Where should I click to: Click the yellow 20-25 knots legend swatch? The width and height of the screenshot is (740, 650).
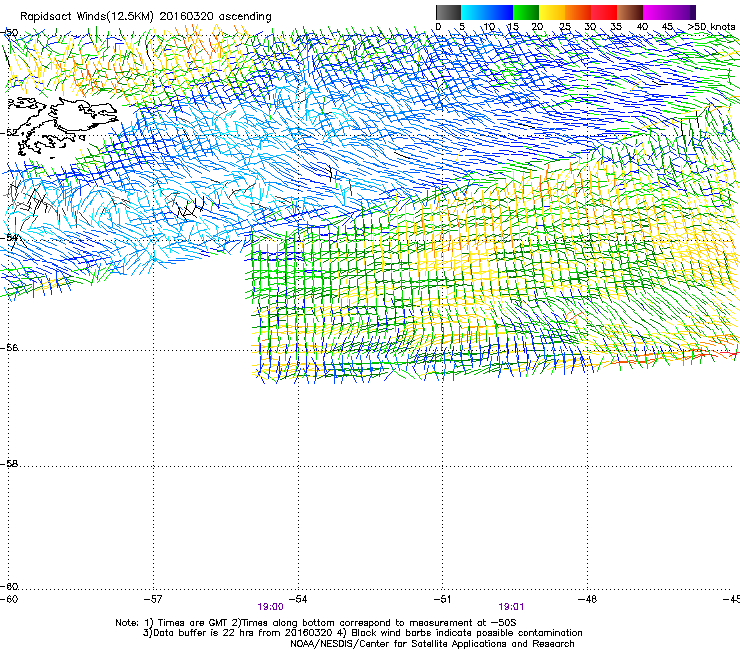(x=552, y=12)
